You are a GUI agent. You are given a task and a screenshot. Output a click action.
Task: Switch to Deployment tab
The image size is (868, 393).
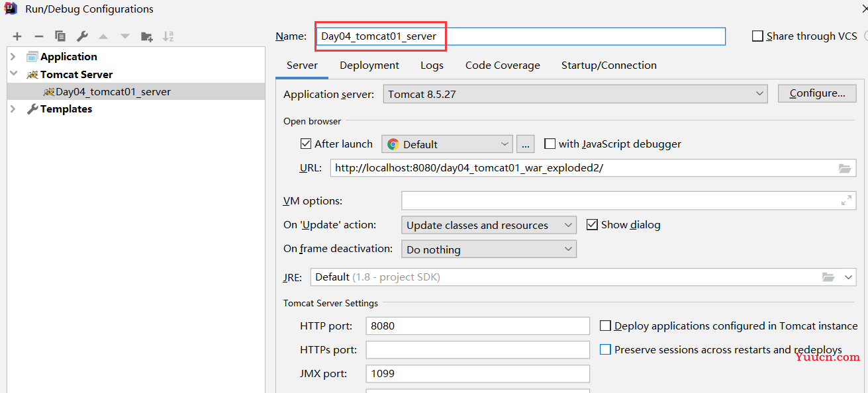(369, 65)
